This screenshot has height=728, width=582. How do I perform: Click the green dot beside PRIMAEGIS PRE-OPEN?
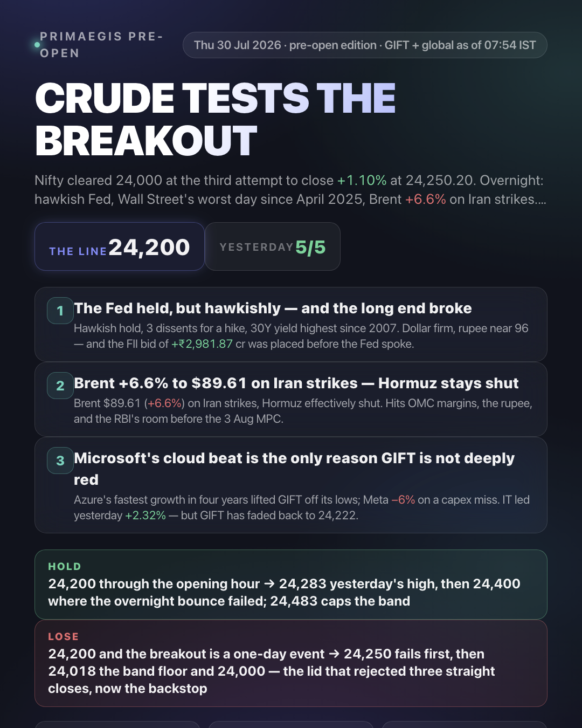pyautogui.click(x=37, y=45)
